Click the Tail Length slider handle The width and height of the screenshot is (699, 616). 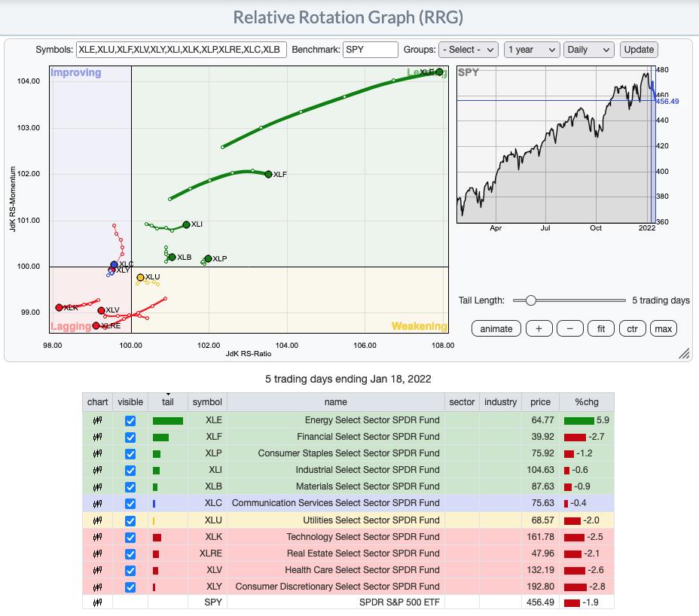point(530,300)
